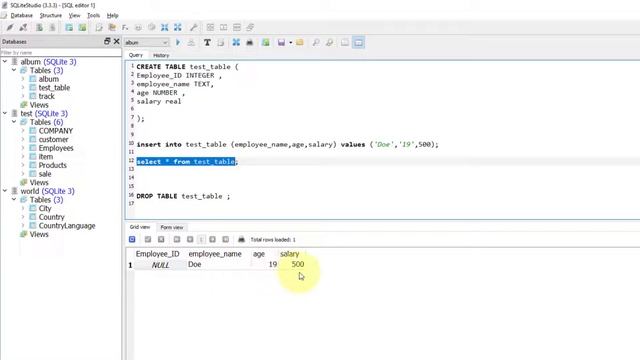Click the dark printer-like icon in grid toolbar
This screenshot has width=640, height=360.
click(241, 240)
